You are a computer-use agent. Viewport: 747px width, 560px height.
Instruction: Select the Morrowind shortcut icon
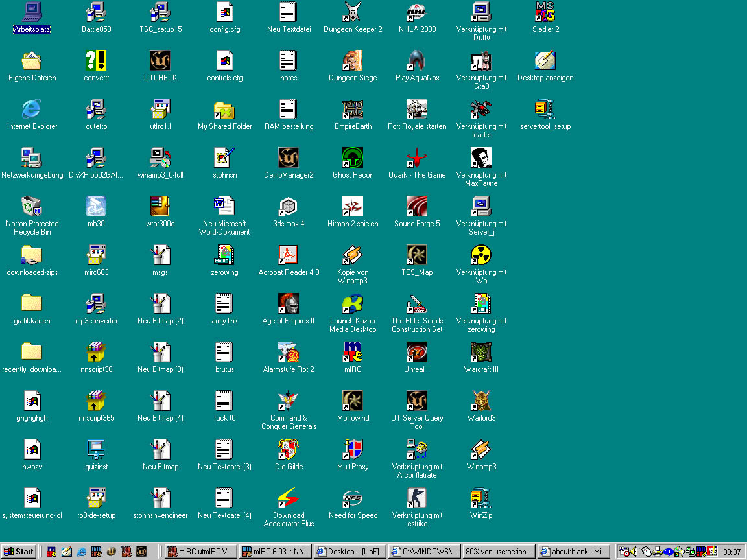353,401
